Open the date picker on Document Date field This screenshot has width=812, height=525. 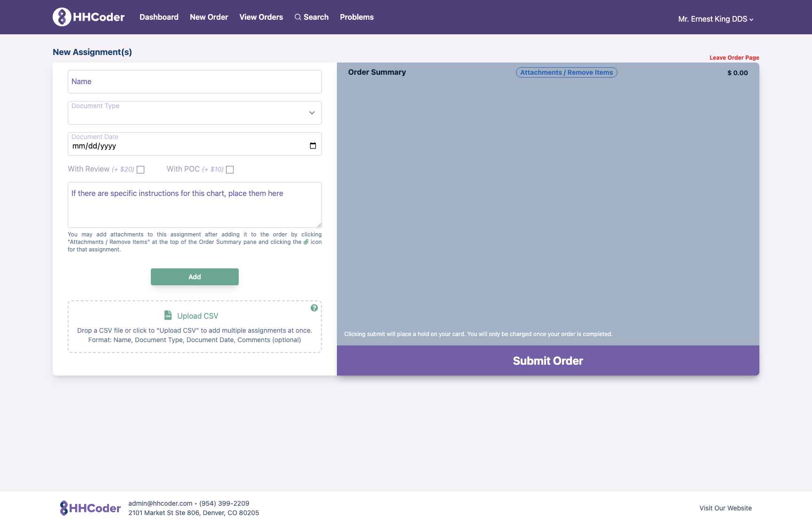[312, 146]
